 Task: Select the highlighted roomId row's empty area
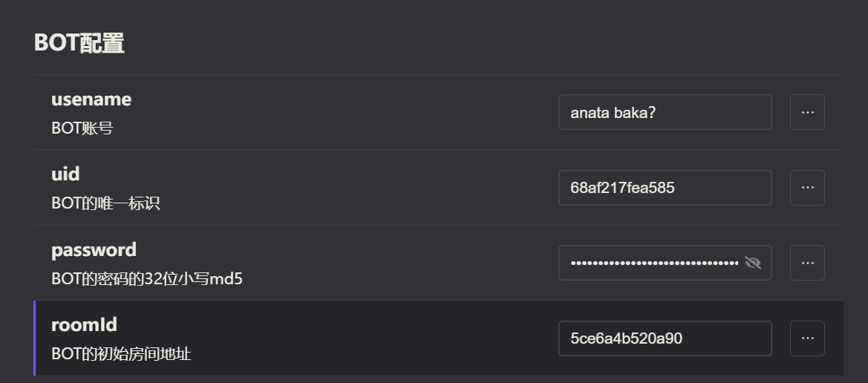[371, 338]
